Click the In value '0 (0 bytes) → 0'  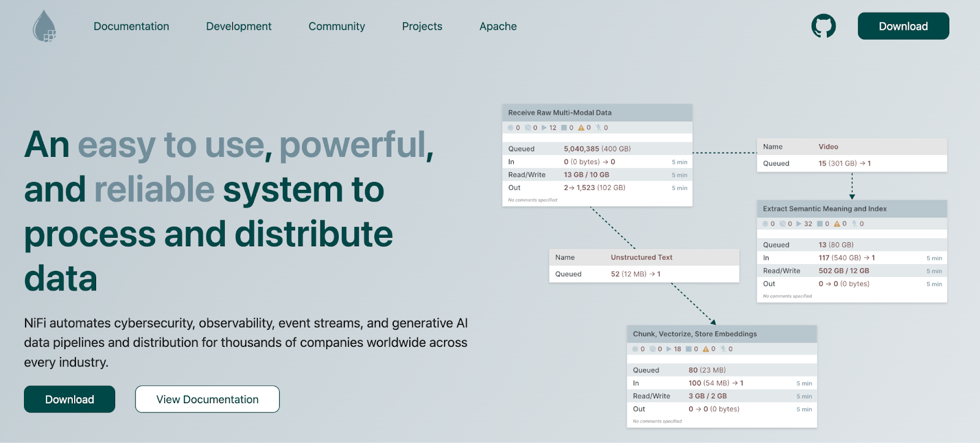[x=589, y=162]
